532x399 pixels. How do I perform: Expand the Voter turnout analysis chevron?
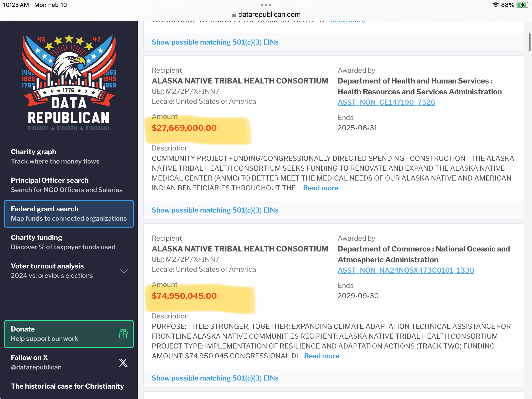pos(124,271)
